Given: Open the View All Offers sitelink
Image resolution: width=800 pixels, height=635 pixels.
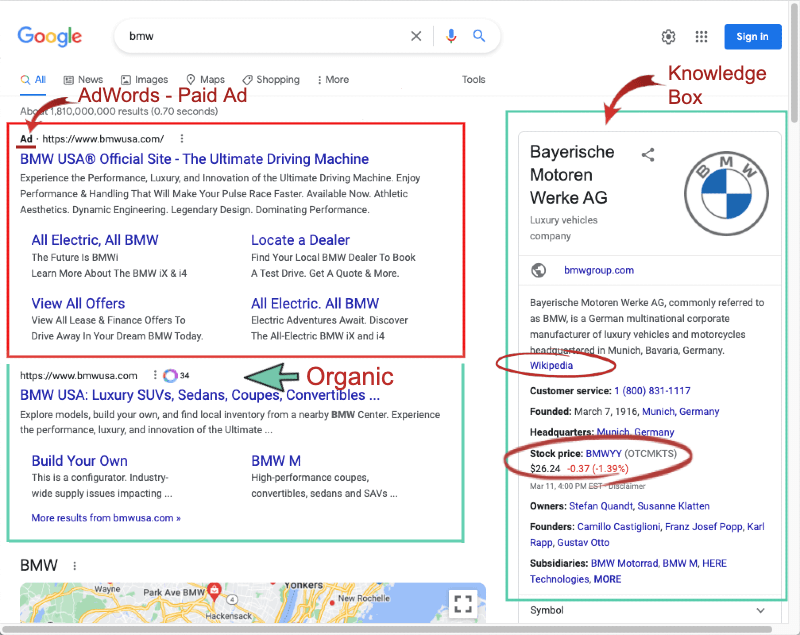Looking at the screenshot, I should click(x=78, y=303).
